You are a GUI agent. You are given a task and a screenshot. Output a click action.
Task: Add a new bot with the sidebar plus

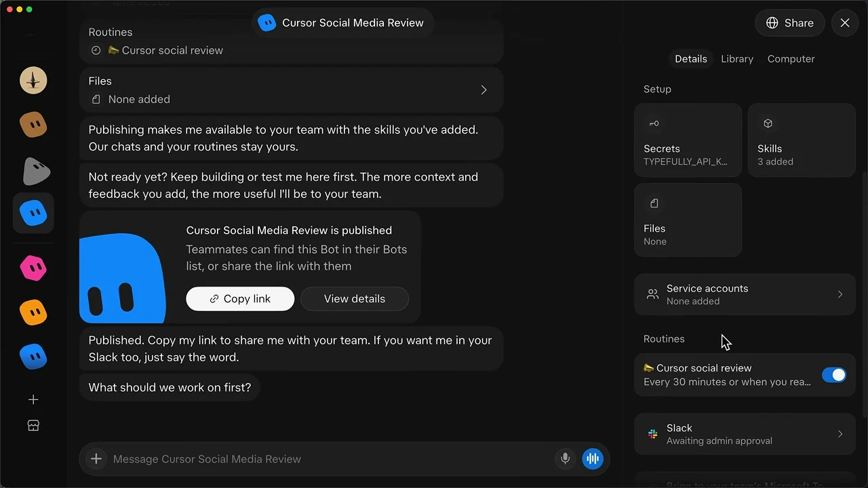[33, 400]
